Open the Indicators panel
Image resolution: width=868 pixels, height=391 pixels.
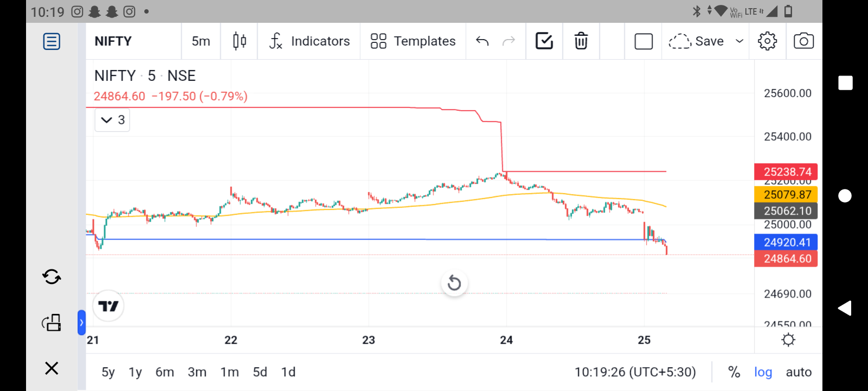tap(310, 41)
